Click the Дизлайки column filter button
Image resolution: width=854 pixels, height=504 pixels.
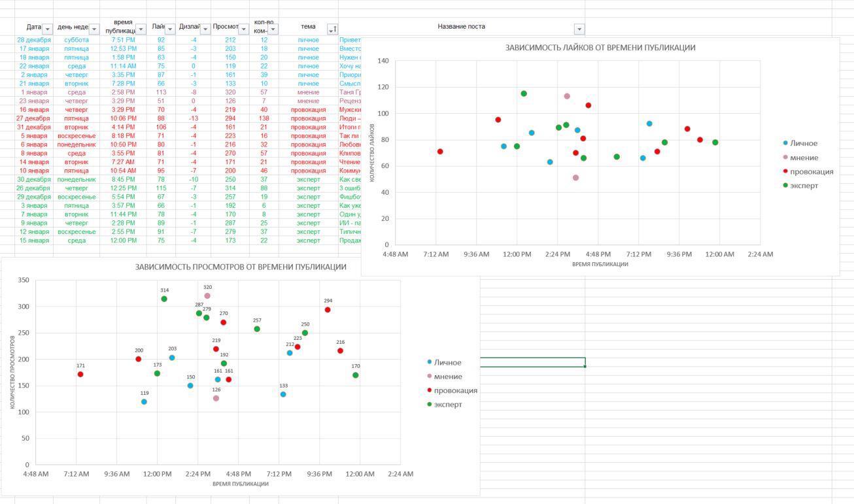(205, 29)
